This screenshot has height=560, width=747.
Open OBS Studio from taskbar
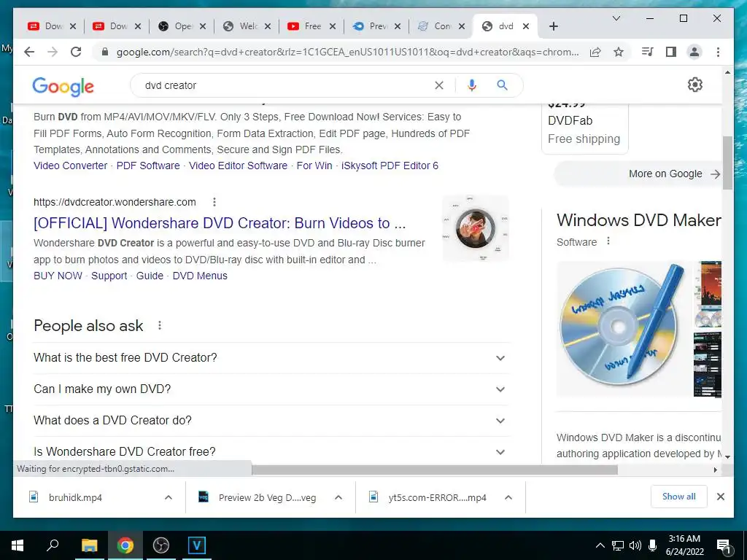[x=161, y=545]
